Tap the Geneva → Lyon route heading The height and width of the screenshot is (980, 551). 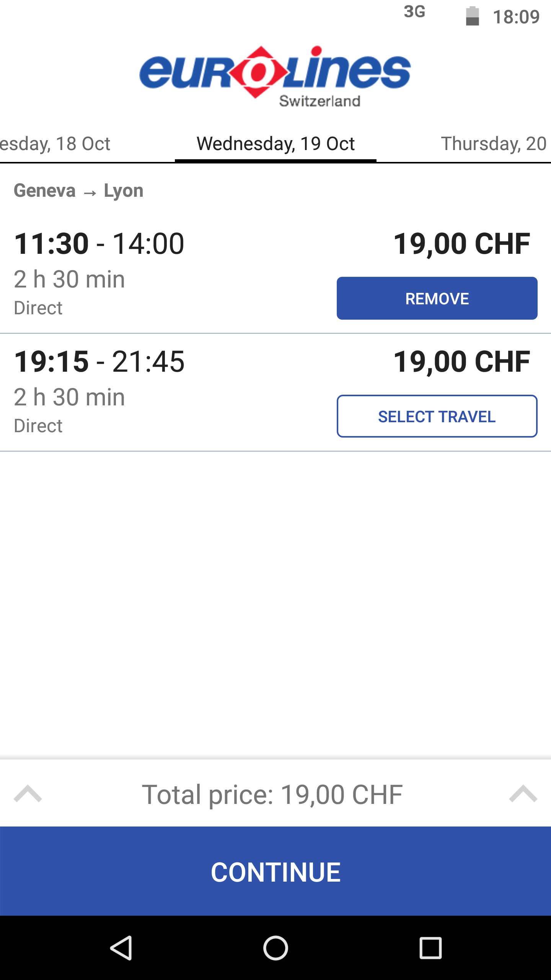click(x=78, y=191)
